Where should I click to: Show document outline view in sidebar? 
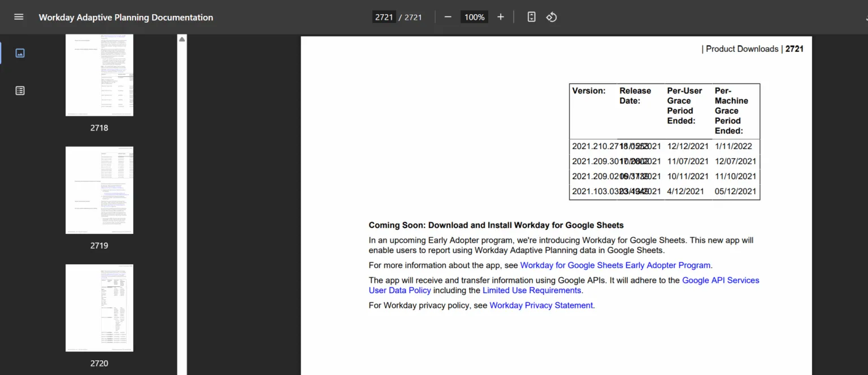tap(20, 90)
